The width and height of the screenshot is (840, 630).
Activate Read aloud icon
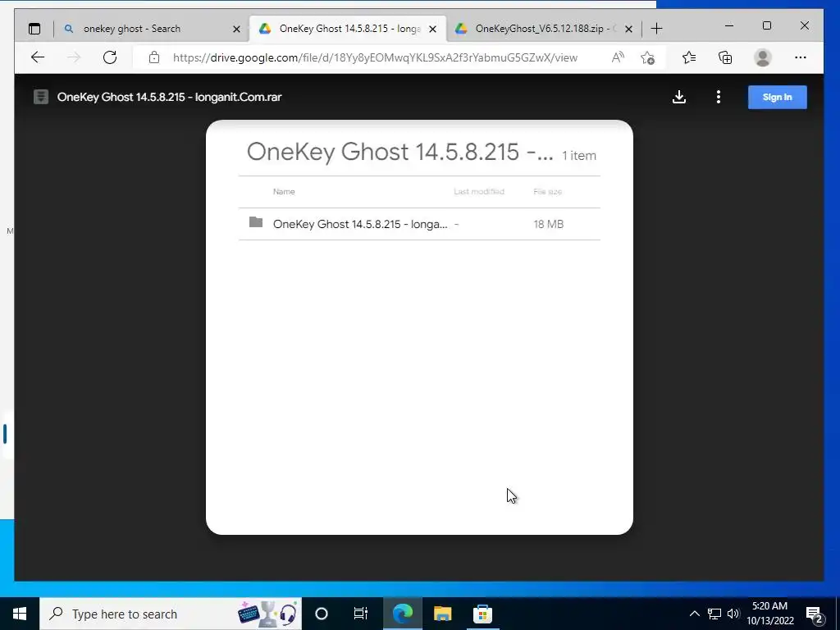pos(618,57)
